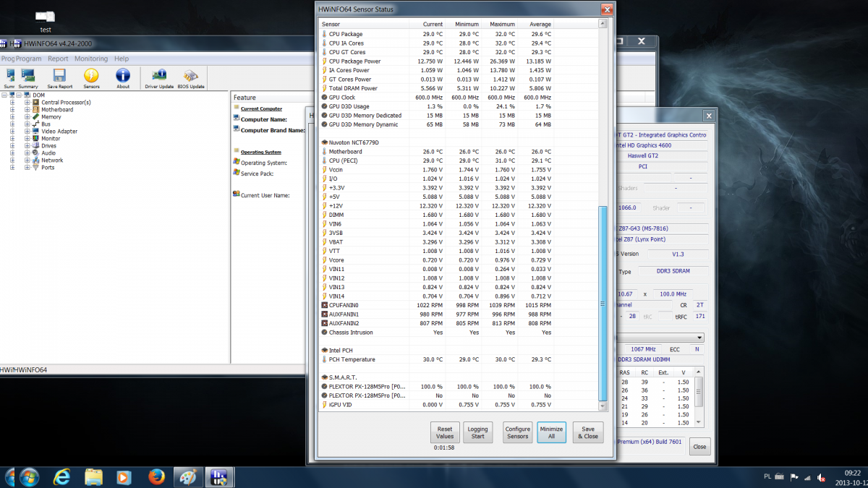Click the Sensor Status vertical scrollbar
Viewport: 868px width, 488px height.
coord(603,304)
